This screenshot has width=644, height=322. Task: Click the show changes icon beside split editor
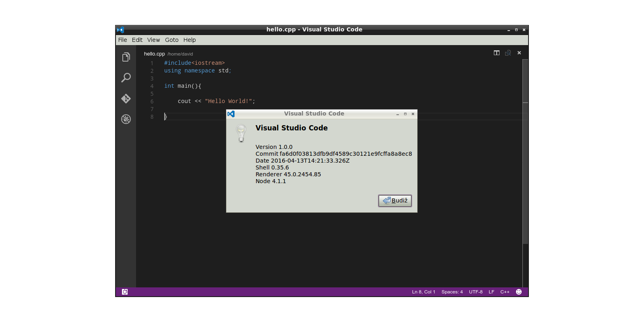coord(508,53)
